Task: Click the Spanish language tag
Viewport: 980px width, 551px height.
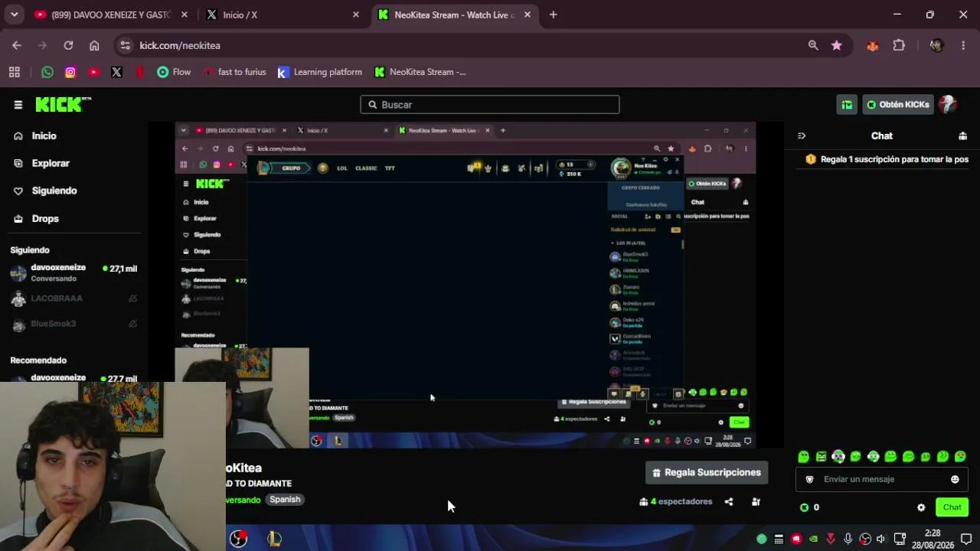Action: pos(285,499)
